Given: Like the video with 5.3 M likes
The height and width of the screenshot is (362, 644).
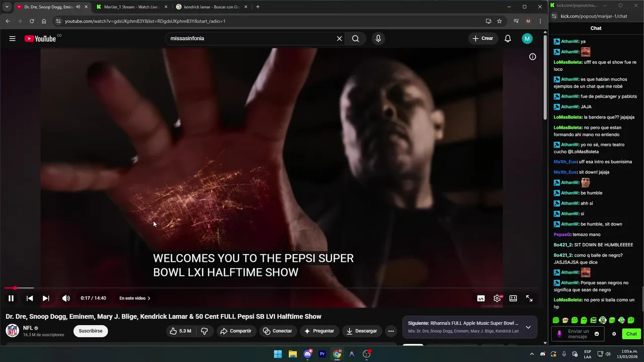Looking at the screenshot, I should point(180,331).
